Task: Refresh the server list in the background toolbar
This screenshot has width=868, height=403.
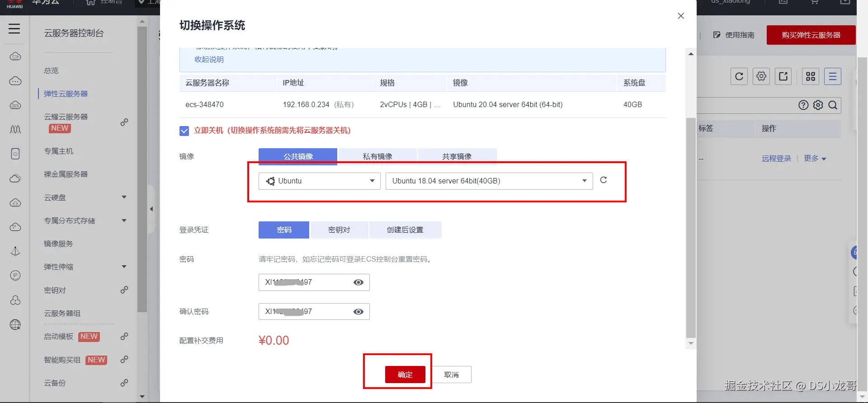Action: (739, 76)
